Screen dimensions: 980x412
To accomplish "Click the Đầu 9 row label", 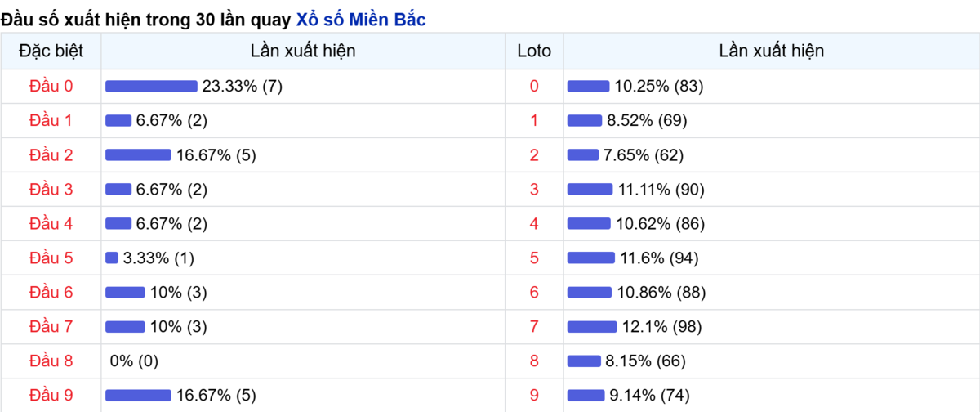I will point(51,395).
